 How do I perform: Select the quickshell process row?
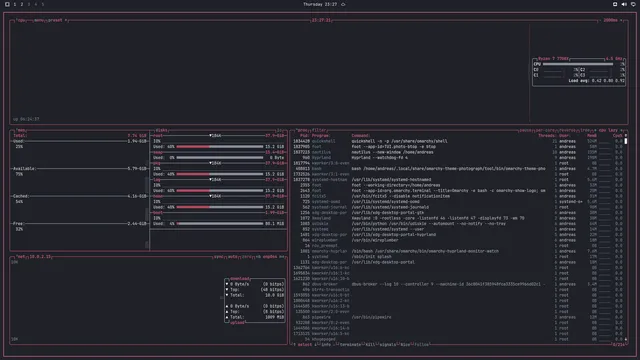457,141
